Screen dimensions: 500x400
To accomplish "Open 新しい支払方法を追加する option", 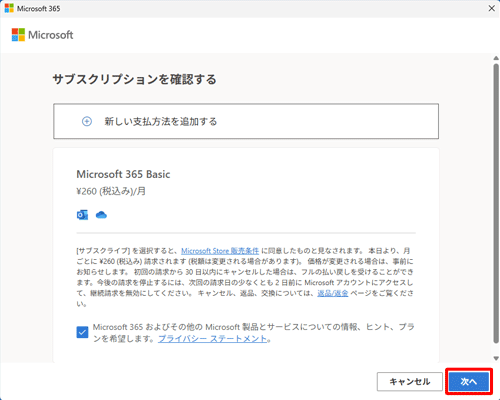I will click(246, 121).
